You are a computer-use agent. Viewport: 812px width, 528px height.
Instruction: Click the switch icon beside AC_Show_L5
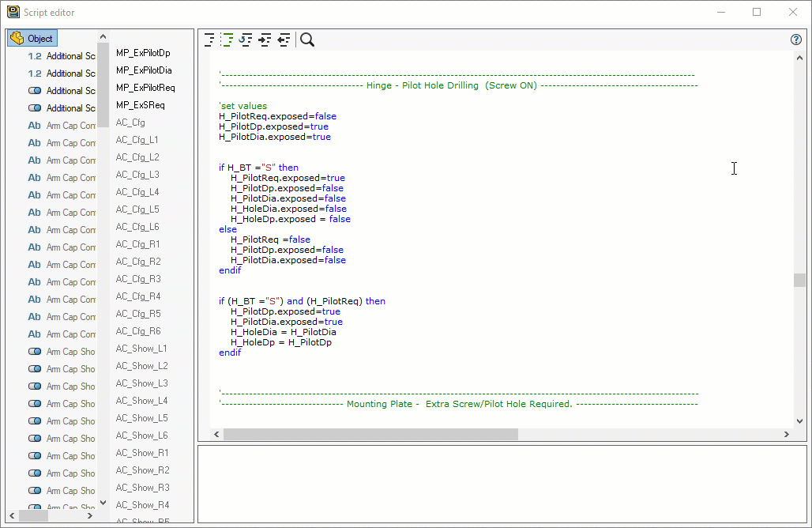(x=35, y=421)
